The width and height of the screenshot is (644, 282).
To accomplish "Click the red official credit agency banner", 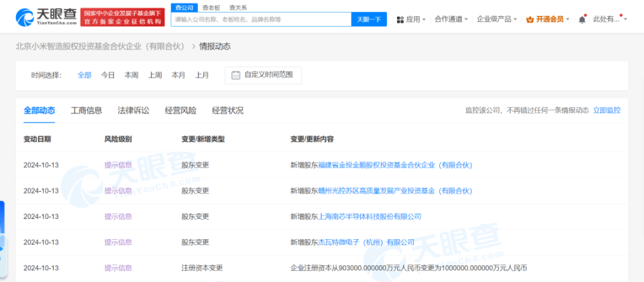I will tap(122, 17).
